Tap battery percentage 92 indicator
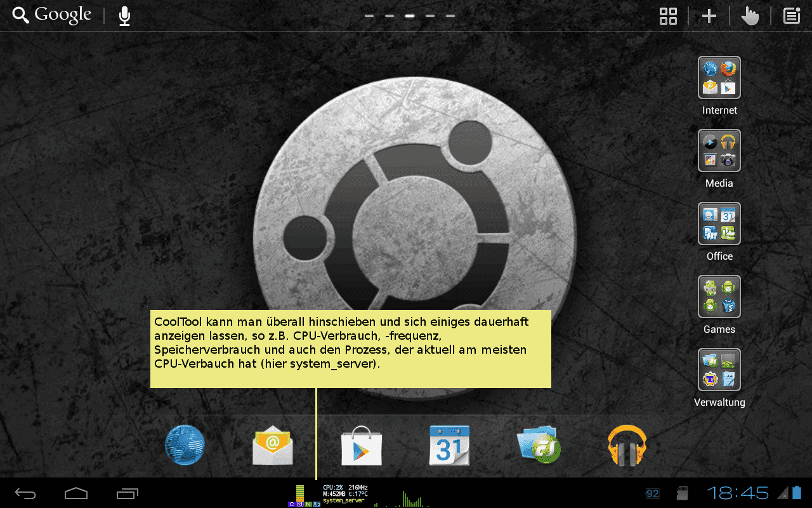The image size is (812, 508). 652,493
